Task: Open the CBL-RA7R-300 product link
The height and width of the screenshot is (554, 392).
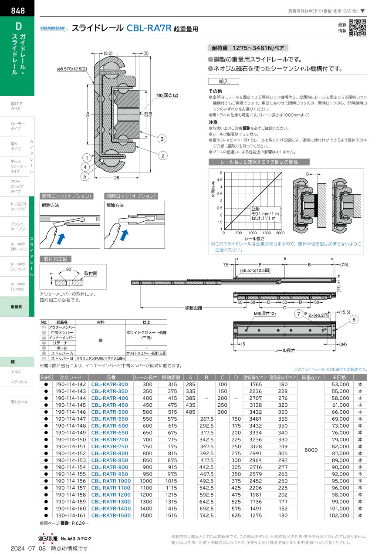Action: (109, 385)
